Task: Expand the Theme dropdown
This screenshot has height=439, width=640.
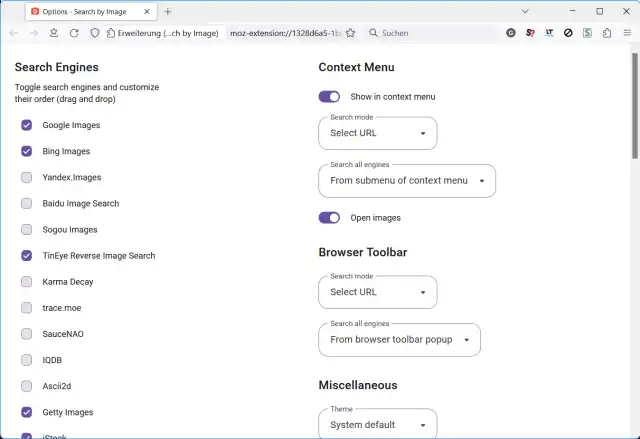Action: 378,425
